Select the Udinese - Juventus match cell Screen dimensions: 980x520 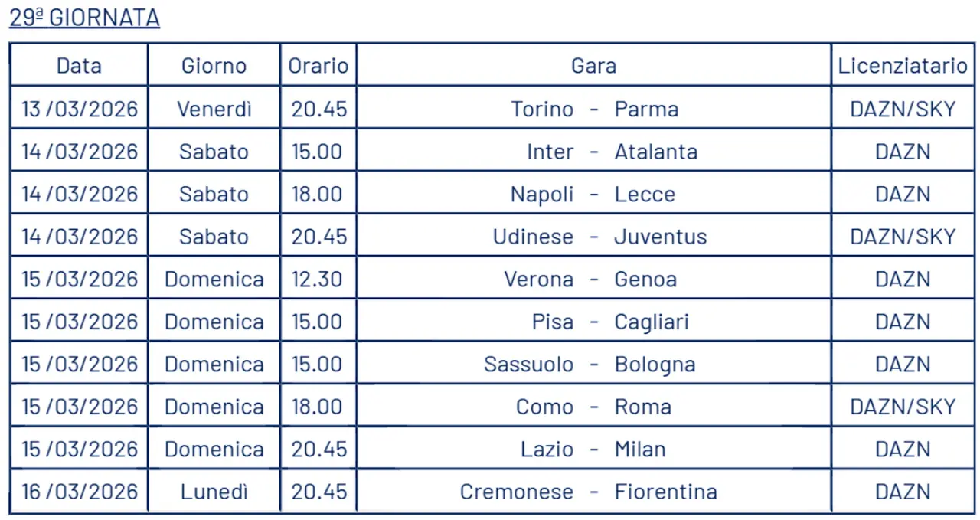click(x=594, y=237)
